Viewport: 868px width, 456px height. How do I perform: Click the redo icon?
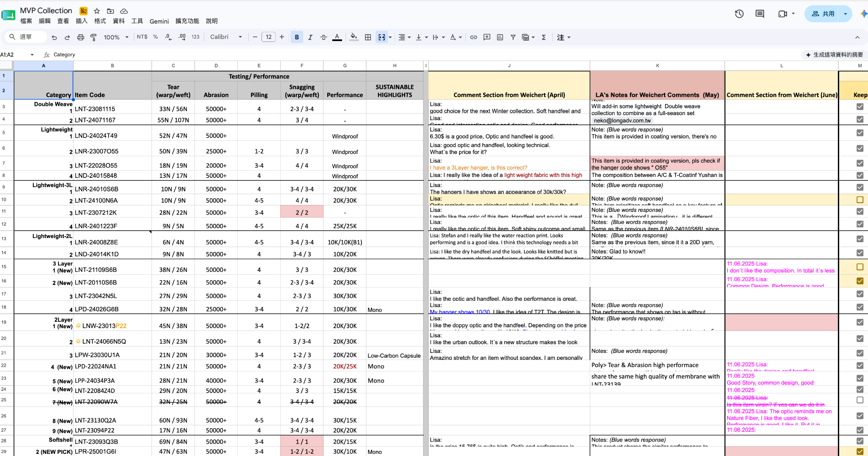pos(67,37)
